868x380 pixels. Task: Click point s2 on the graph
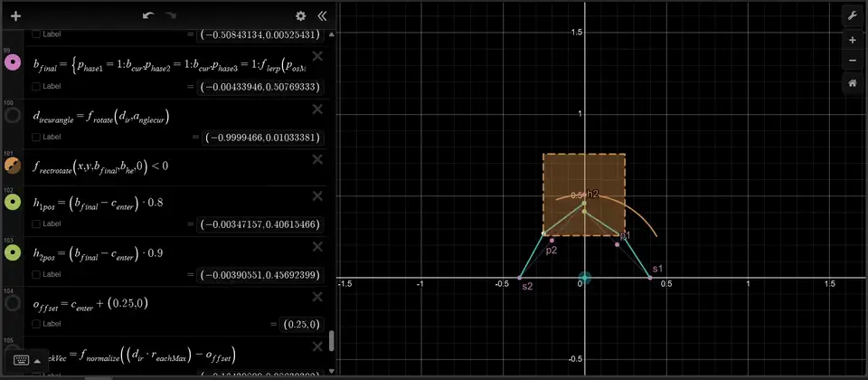519,277
